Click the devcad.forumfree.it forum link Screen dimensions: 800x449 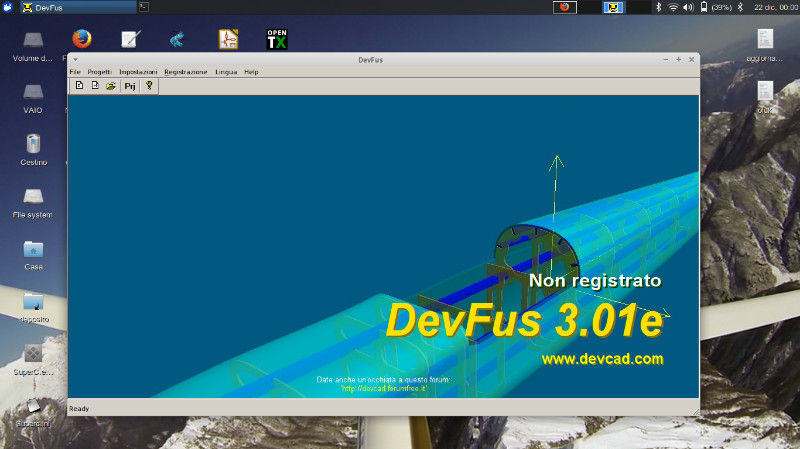[x=383, y=388]
